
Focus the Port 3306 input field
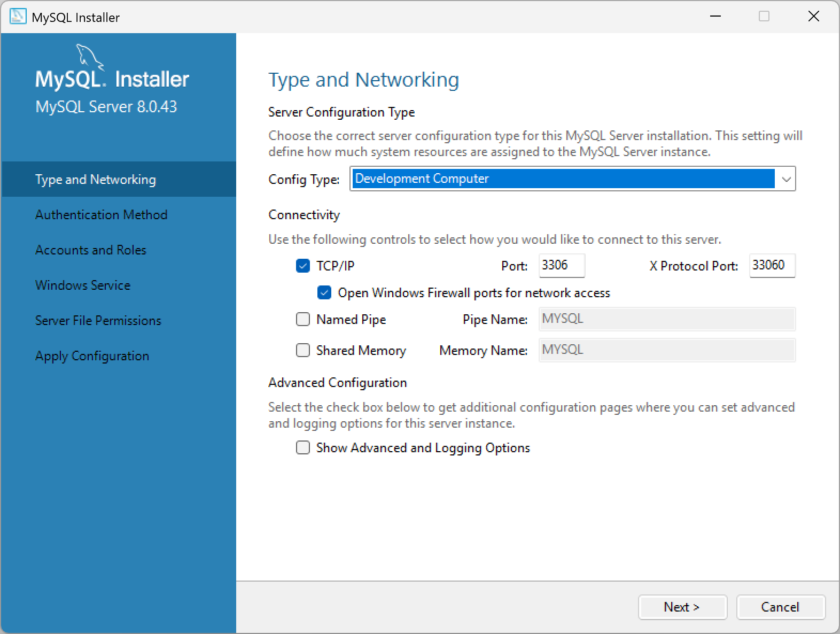point(562,266)
